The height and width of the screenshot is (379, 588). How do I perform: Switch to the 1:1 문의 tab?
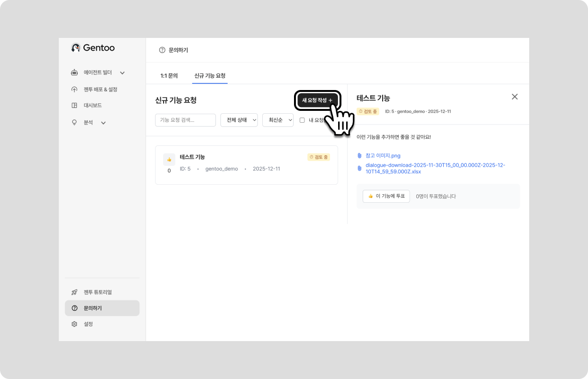(x=169, y=76)
